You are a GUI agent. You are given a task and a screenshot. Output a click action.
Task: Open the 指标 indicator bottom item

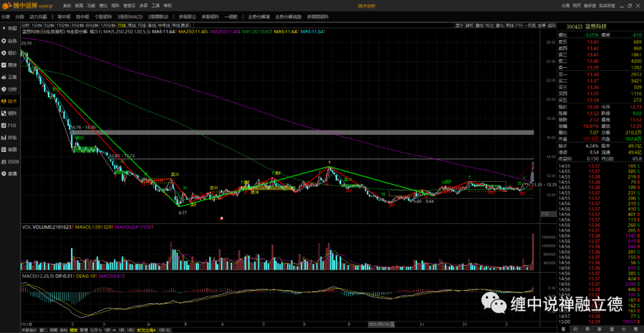(64, 329)
